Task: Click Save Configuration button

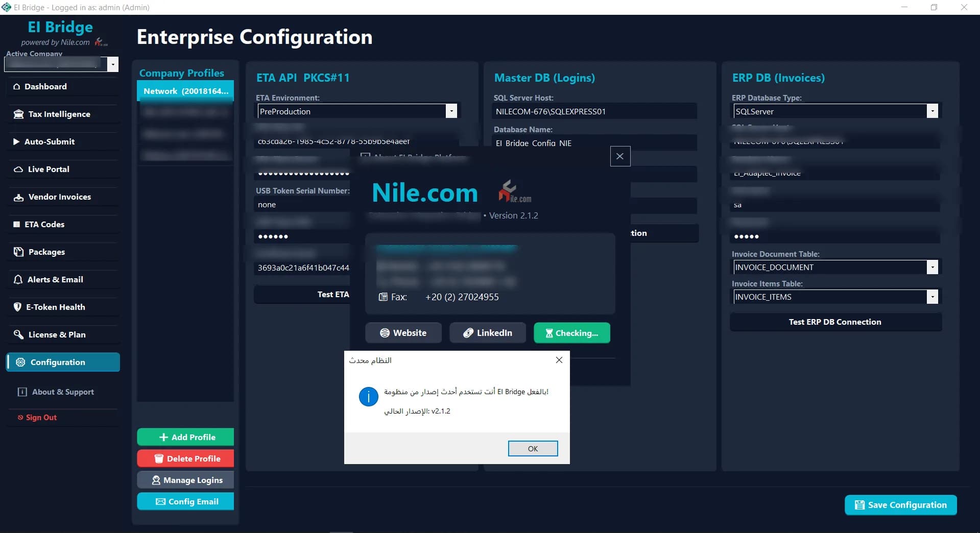Action: tap(900, 504)
